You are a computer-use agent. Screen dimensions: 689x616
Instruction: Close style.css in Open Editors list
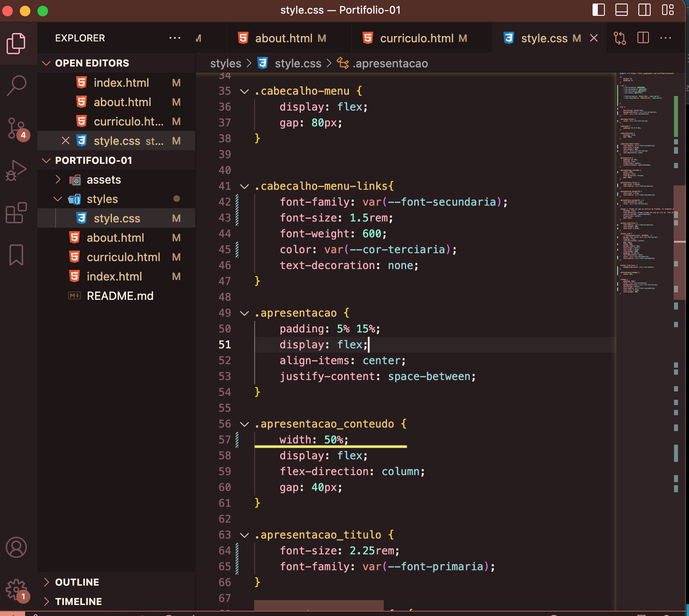[x=66, y=140]
